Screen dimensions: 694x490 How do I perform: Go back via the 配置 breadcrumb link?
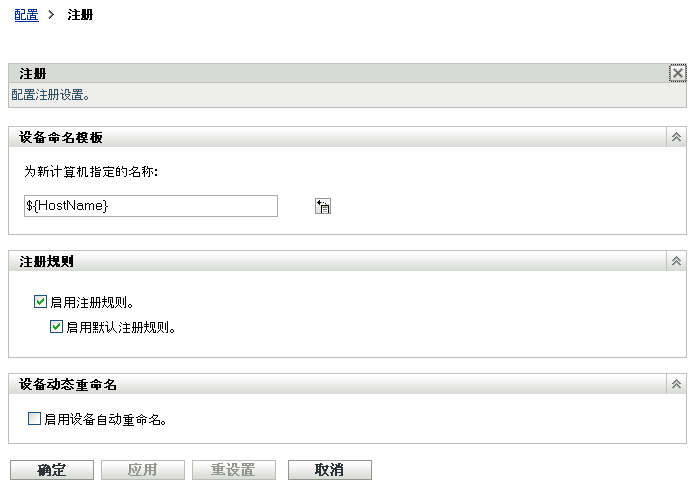(26, 16)
